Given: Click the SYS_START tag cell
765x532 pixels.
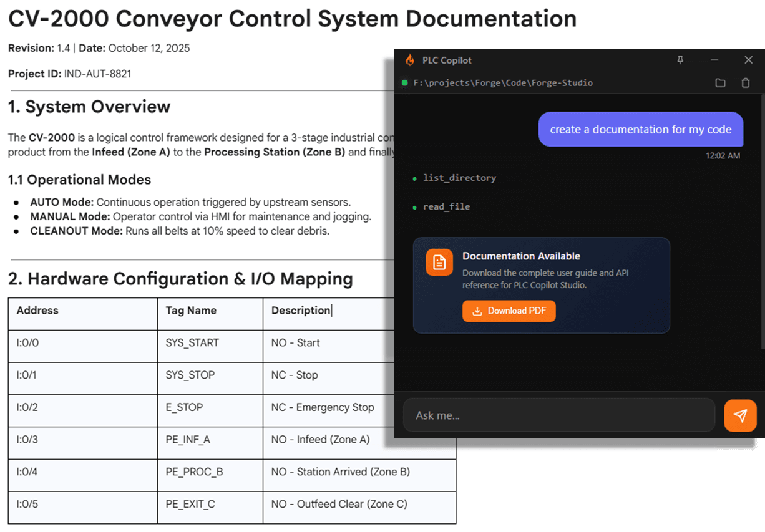Looking at the screenshot, I should tap(210, 346).
